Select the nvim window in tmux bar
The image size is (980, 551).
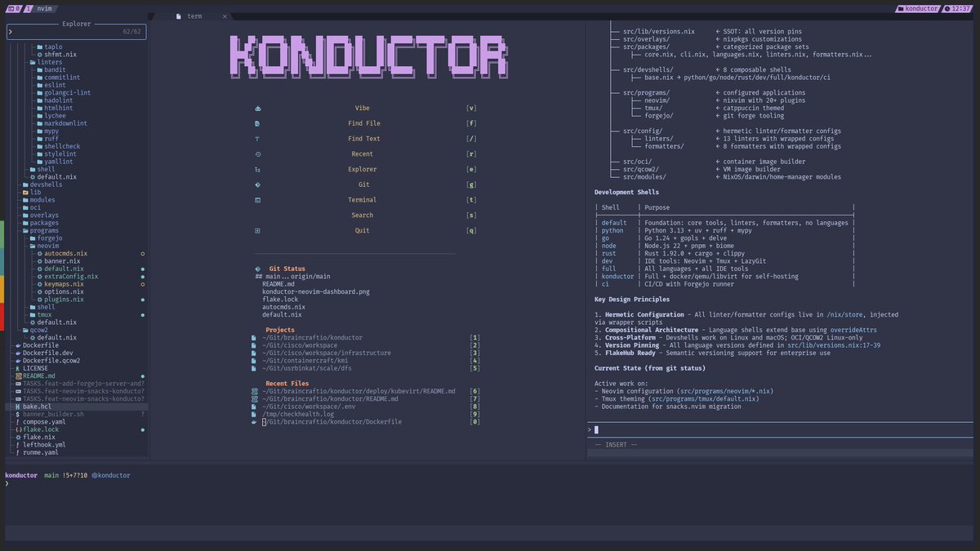click(x=44, y=8)
